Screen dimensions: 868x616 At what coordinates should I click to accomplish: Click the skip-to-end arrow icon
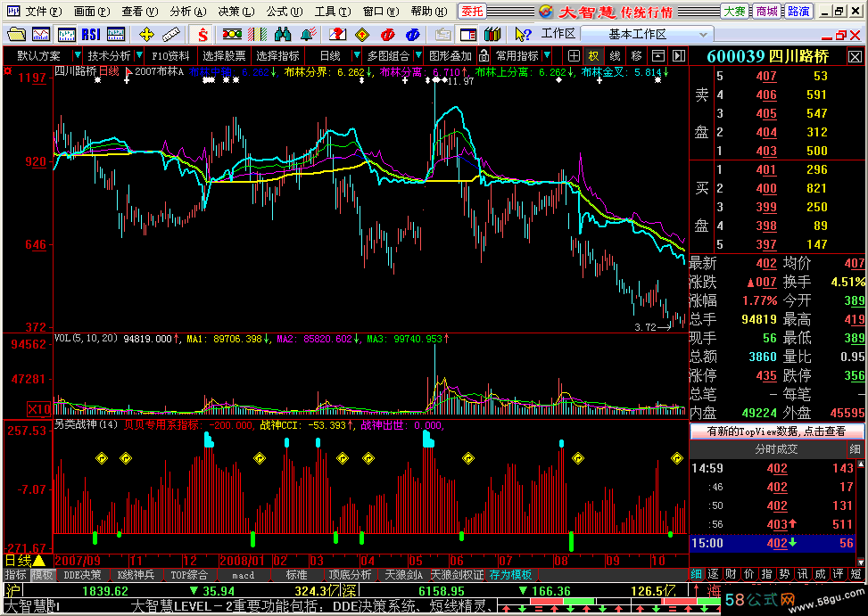tap(679, 56)
